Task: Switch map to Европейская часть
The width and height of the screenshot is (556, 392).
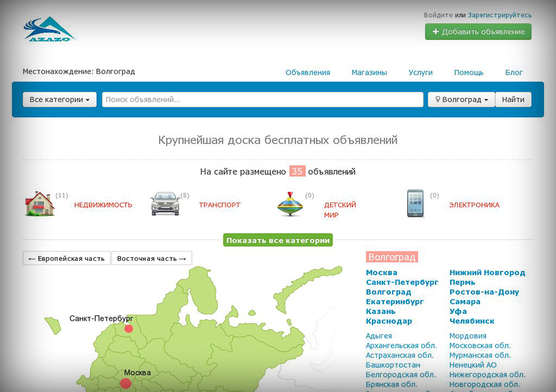Action: (x=67, y=259)
